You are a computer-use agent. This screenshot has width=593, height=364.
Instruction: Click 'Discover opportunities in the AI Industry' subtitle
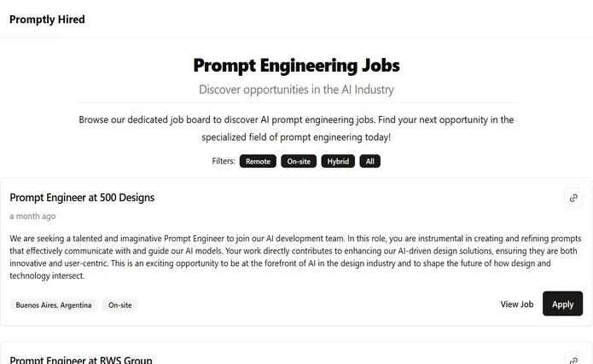(x=297, y=90)
